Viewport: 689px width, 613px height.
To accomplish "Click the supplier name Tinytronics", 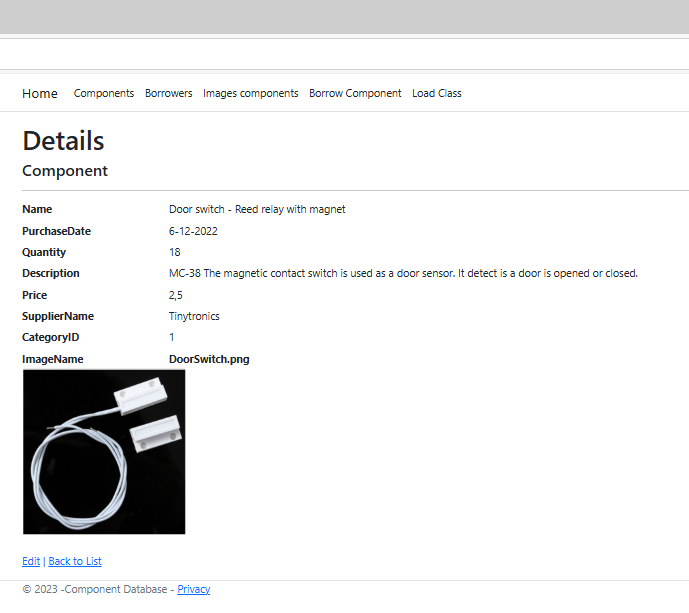I will point(194,316).
